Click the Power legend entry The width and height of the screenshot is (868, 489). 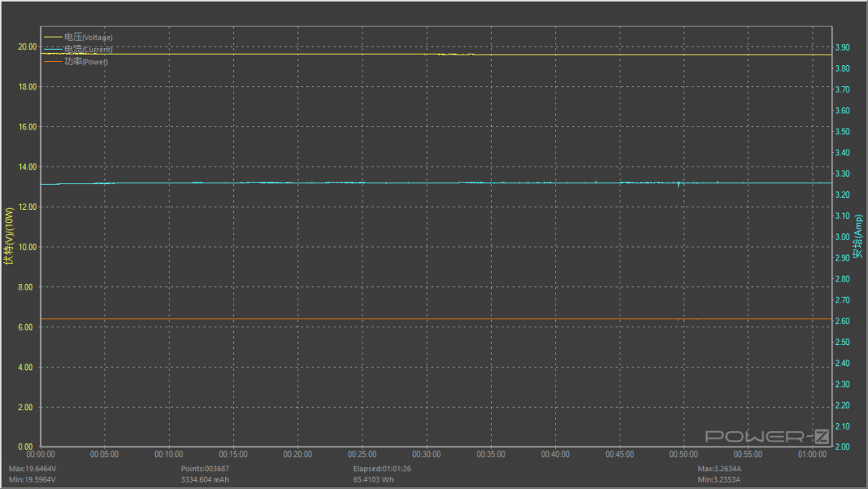click(x=76, y=61)
